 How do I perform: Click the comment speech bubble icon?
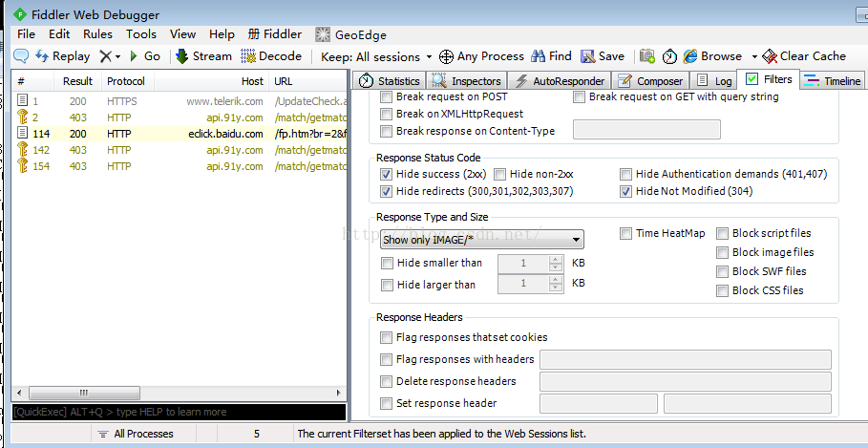[21, 56]
